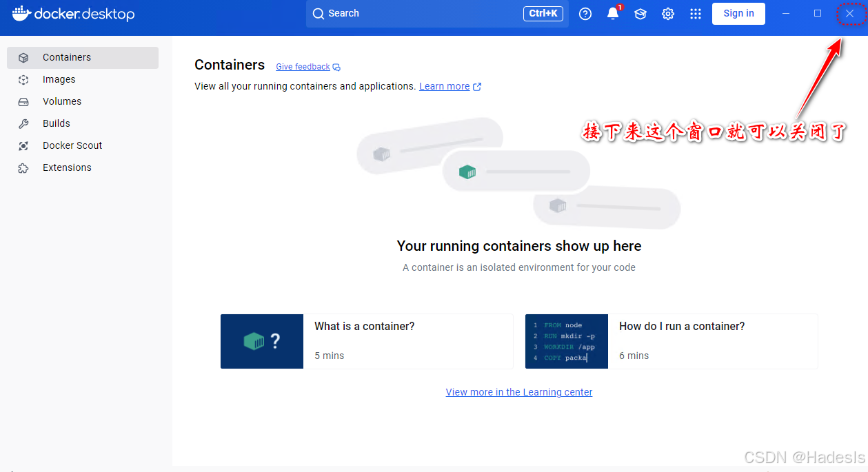Switch to Builds section
Screen dimensions: 868x472
pos(83,124)
